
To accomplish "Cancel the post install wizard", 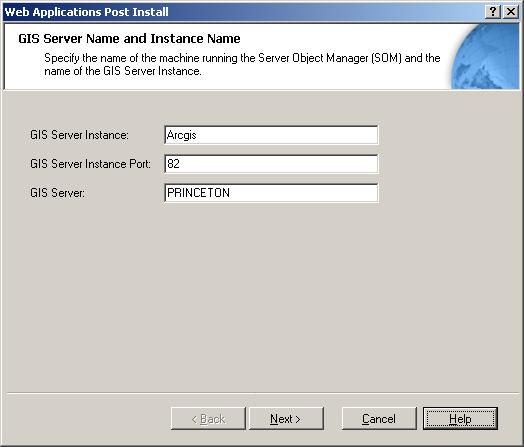I will (x=379, y=418).
